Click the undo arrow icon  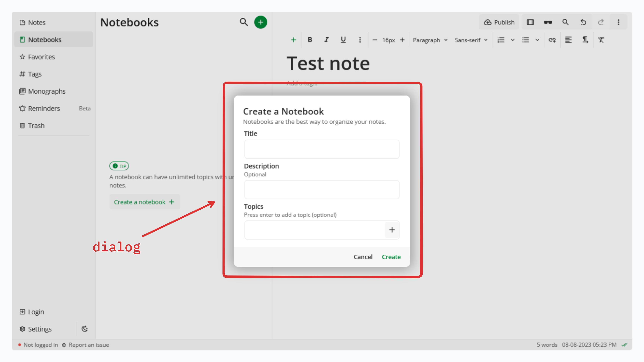583,22
